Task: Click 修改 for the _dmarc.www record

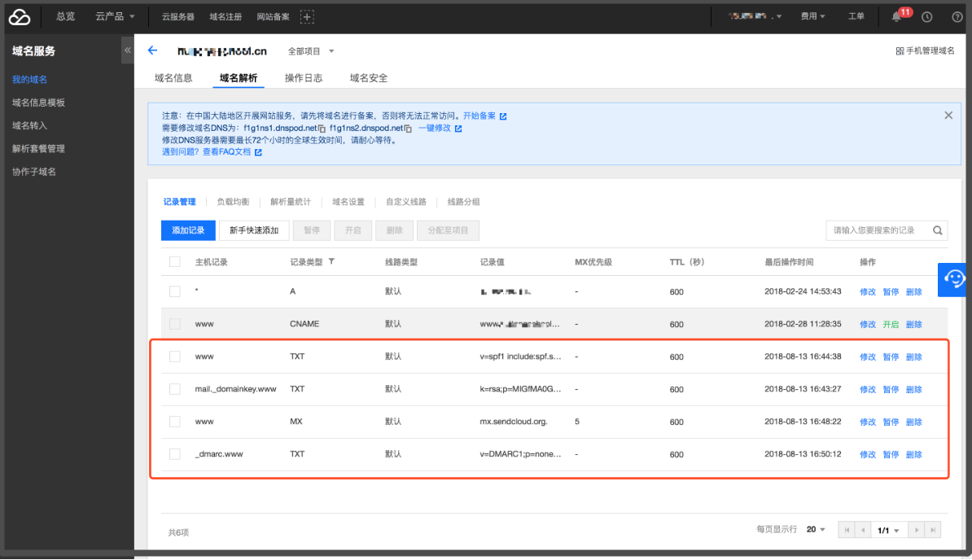Action: [x=868, y=455]
